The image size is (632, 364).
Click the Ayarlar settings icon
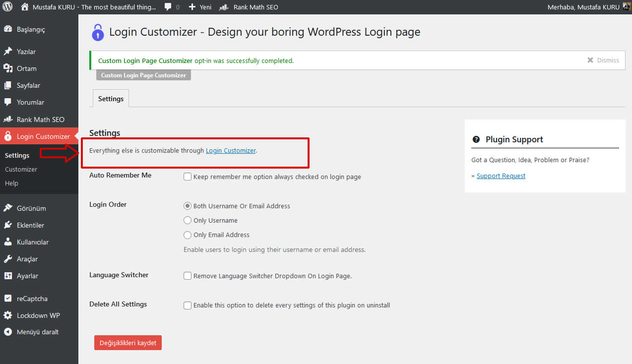(8, 276)
